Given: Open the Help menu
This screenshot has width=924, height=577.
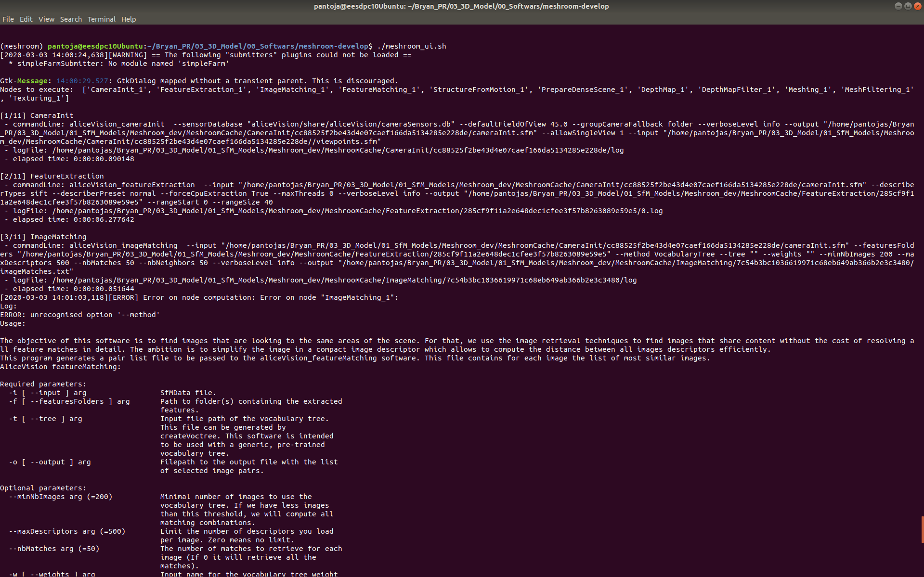Looking at the screenshot, I should tap(128, 19).
